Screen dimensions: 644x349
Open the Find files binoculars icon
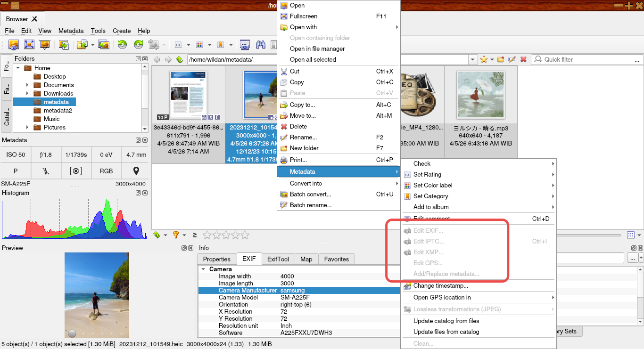point(260,44)
